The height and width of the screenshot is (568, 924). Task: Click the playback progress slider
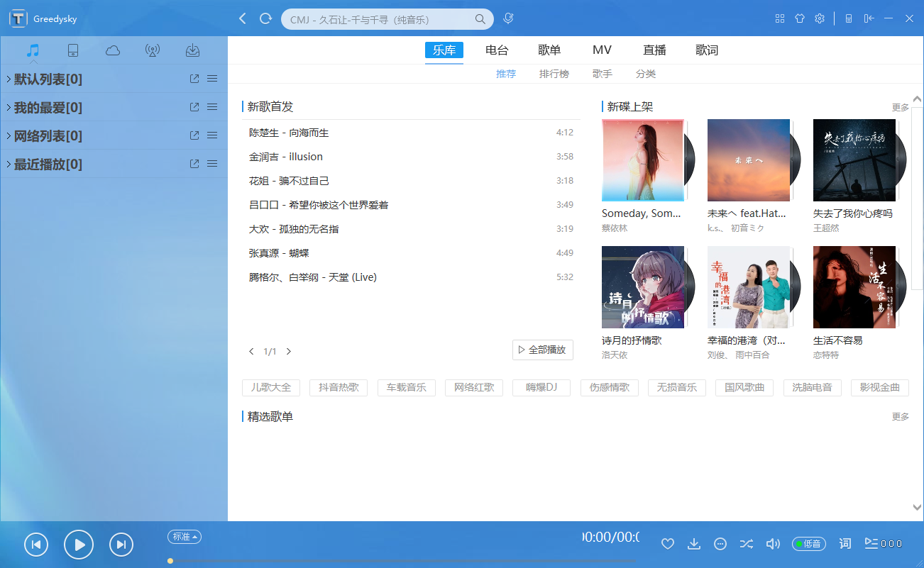click(402, 561)
